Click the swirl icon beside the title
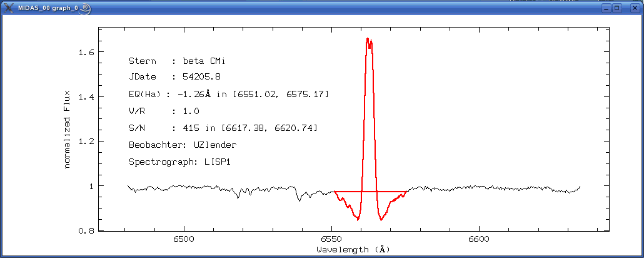Screen dimensions: 644x258 pyautogui.click(x=85, y=8)
